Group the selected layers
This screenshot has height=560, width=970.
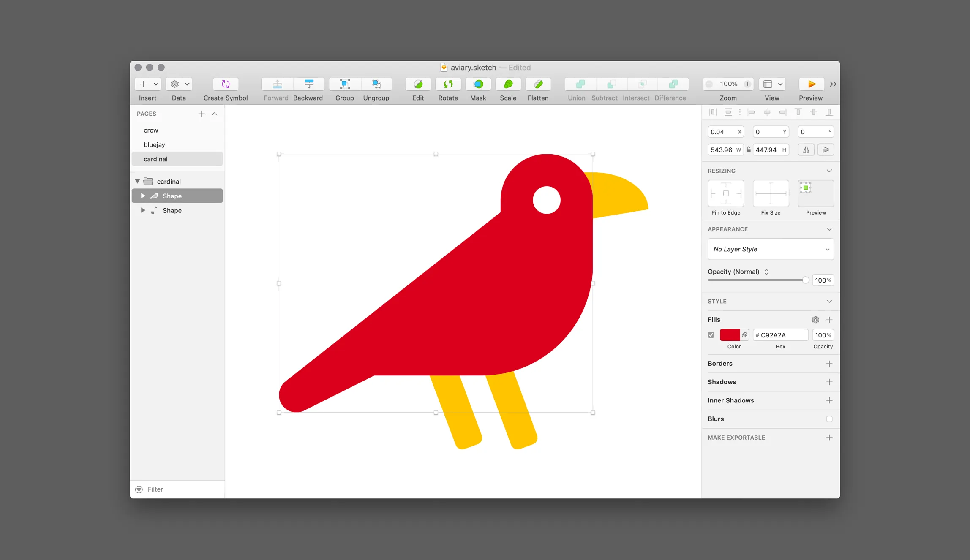point(344,84)
